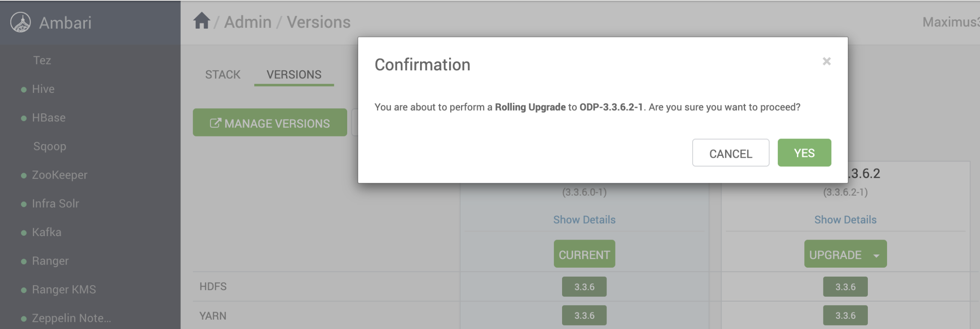
Task: Go to the home dashboard icon
Action: (202, 21)
